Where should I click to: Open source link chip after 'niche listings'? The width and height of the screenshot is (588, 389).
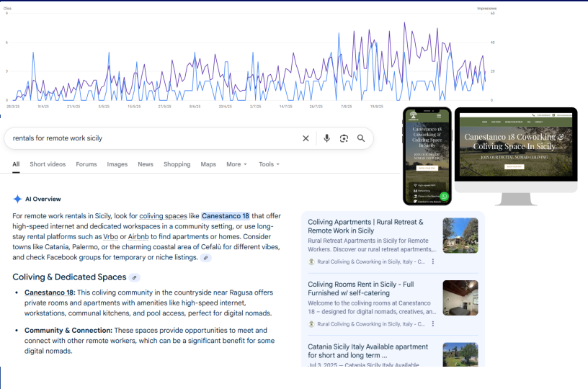[205, 258]
